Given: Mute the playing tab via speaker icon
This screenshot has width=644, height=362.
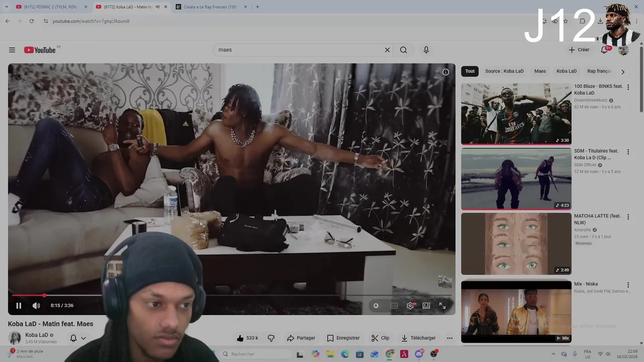Looking at the screenshot, I should (157, 7).
